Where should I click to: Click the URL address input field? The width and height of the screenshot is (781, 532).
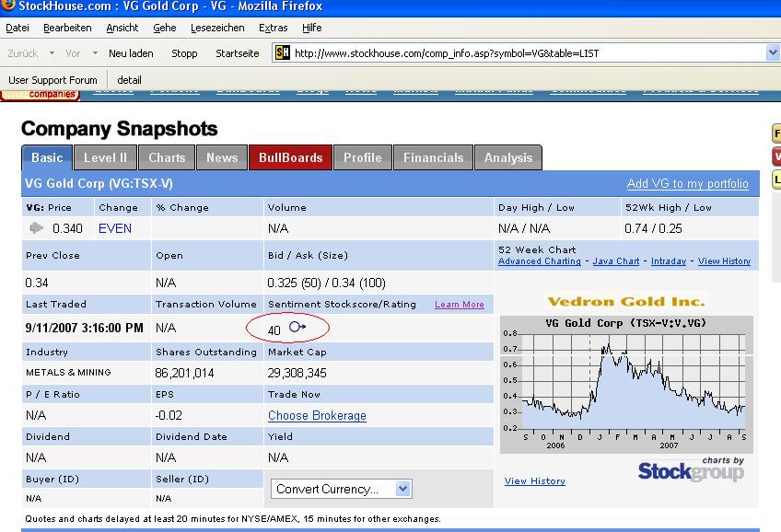(x=525, y=53)
